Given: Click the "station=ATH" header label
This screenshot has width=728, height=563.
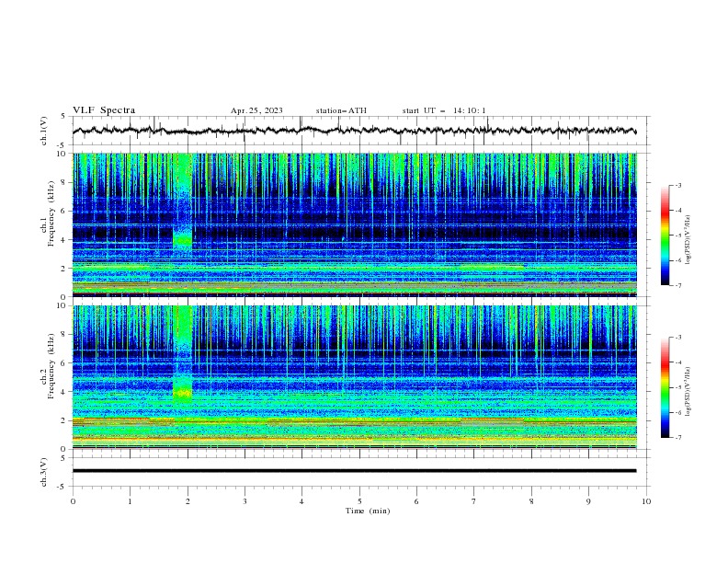Looking at the screenshot, I should [341, 110].
